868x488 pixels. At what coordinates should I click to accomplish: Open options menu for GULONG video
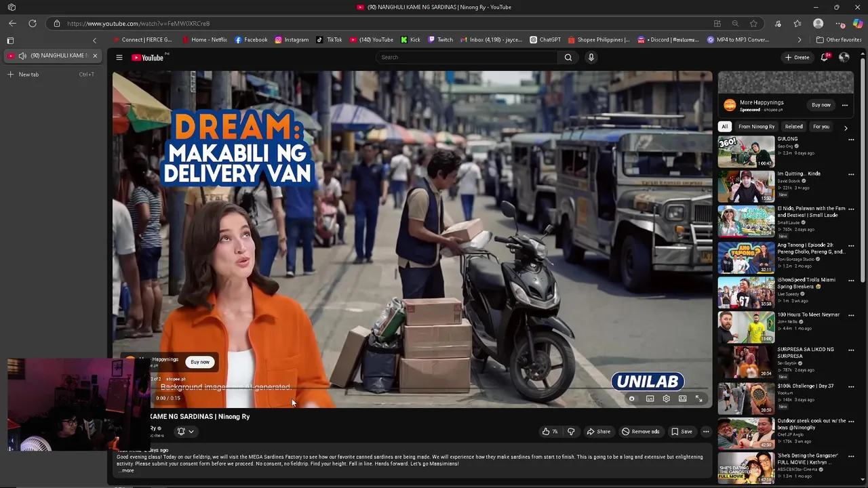851,140
